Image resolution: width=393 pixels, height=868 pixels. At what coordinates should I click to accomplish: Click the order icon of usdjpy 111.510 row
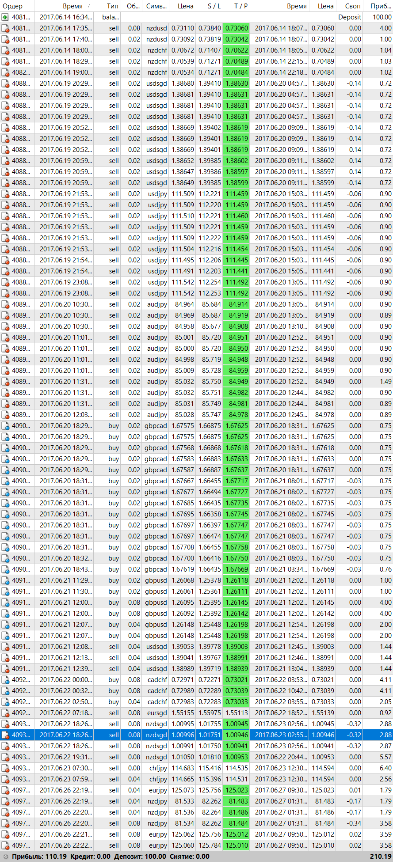[x=5, y=216]
